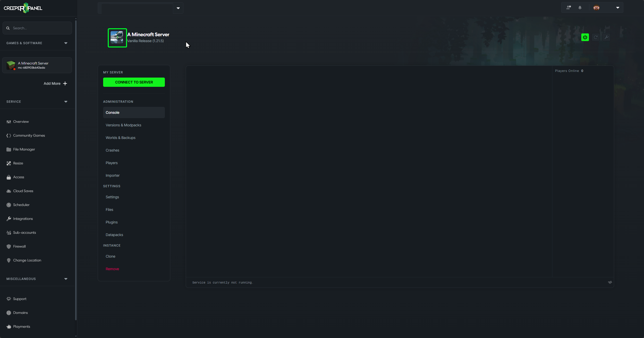Click the Change Location pin icon
Image resolution: width=644 pixels, height=338 pixels.
point(9,260)
